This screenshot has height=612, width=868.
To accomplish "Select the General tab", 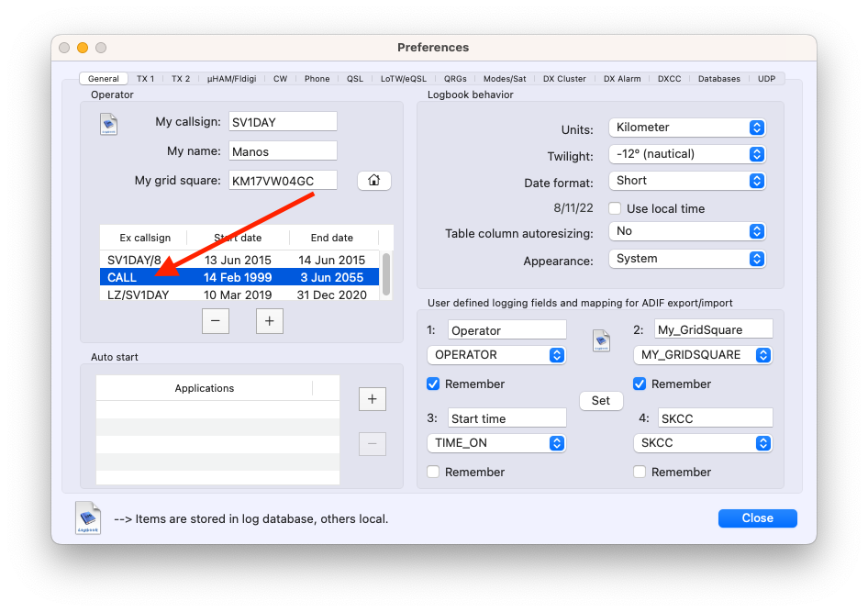I will (x=104, y=79).
